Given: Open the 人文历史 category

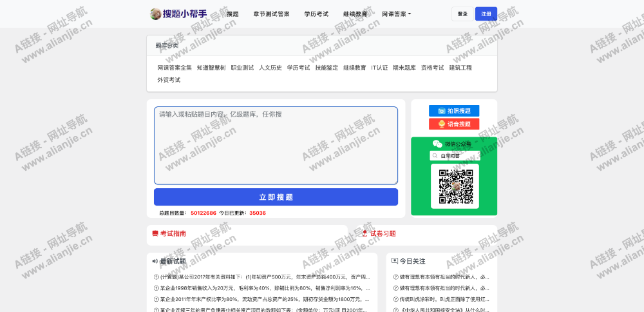Looking at the screenshot, I should point(270,68).
